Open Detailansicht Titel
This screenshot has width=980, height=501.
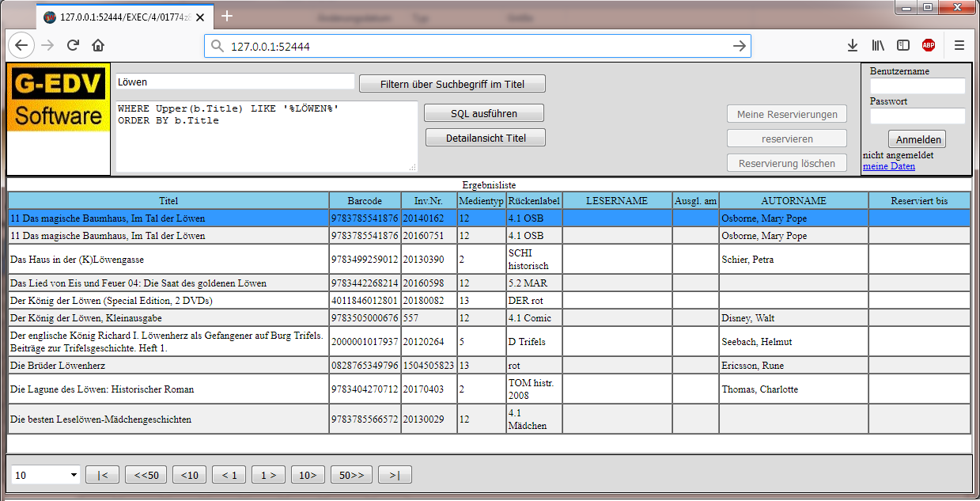click(486, 138)
